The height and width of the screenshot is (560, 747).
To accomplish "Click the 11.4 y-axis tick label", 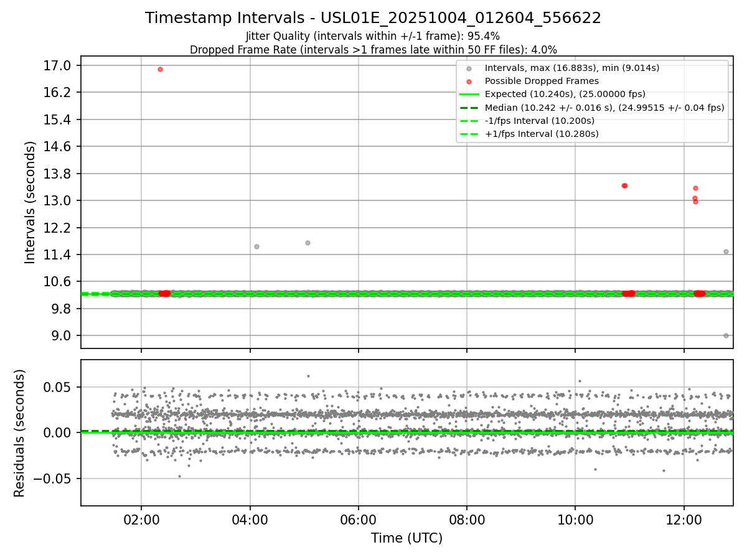I will point(59,254).
